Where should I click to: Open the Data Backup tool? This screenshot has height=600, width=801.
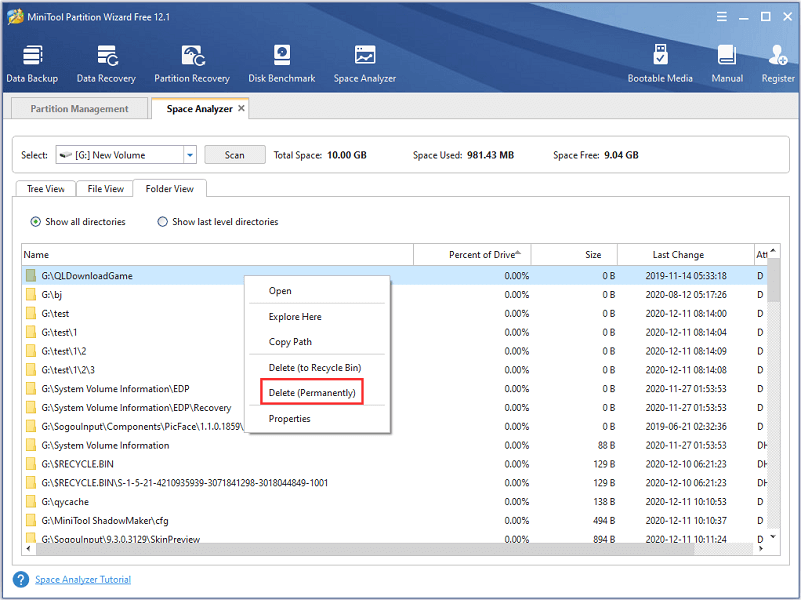[x=32, y=63]
